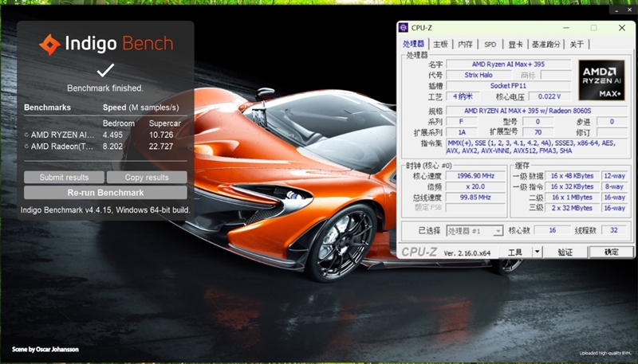Click the core voltage value 0.022 V
The width and height of the screenshot is (638, 364).
(549, 96)
